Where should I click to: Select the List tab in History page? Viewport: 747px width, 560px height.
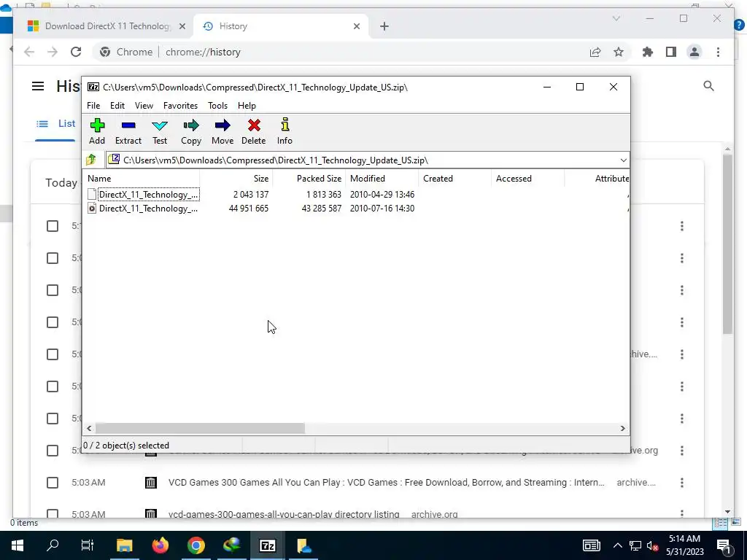pos(55,124)
